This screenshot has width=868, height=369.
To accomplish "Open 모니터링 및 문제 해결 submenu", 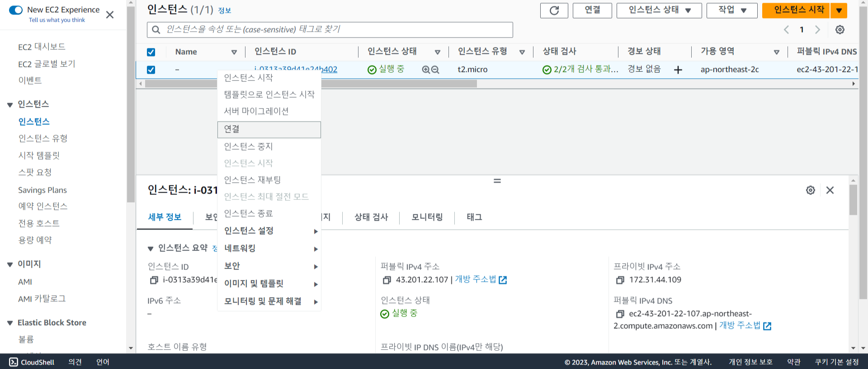I will [x=269, y=302].
